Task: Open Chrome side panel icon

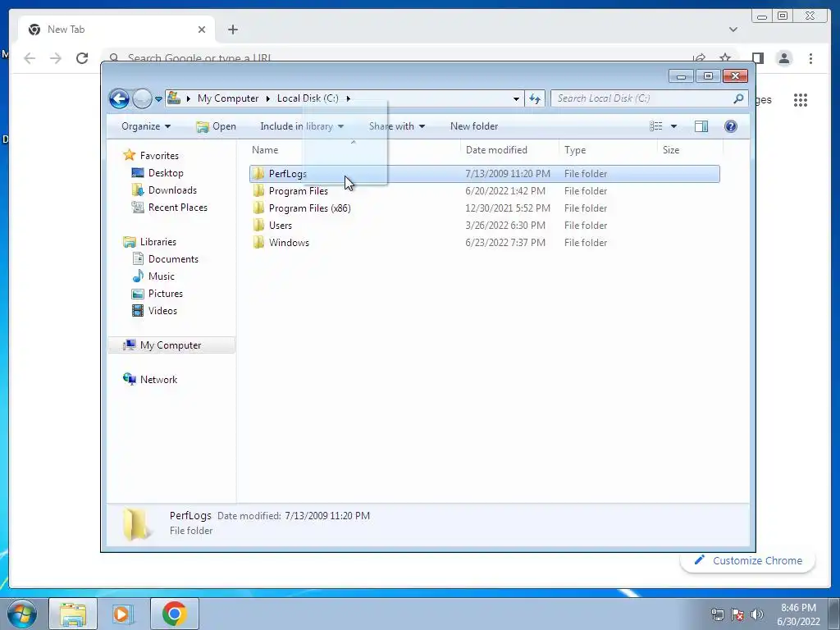Action: coord(757,58)
